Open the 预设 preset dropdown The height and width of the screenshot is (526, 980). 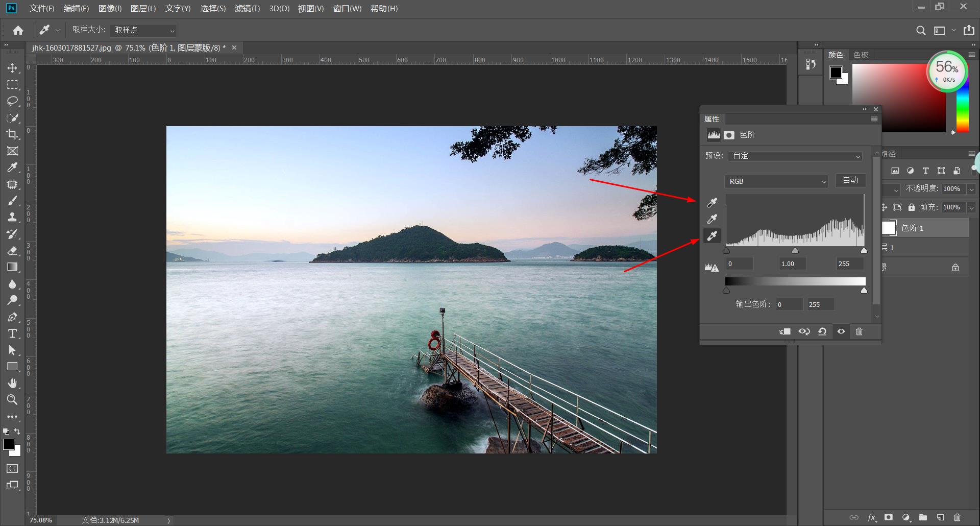796,156
